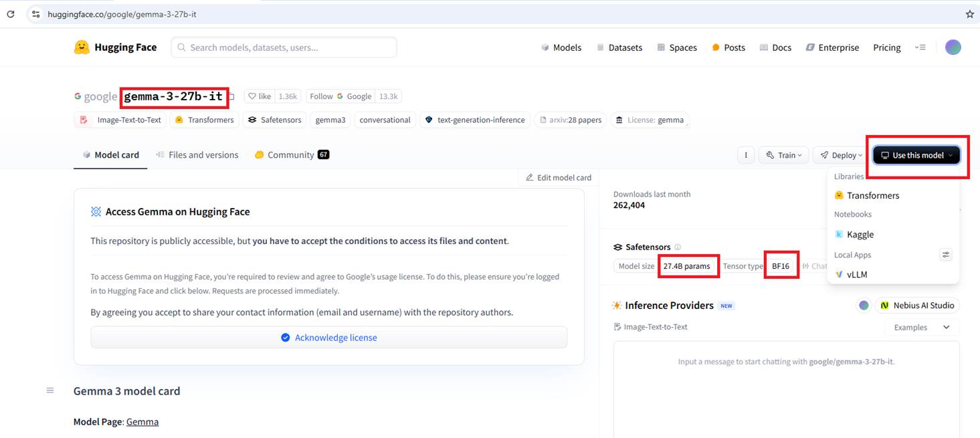Open Local Apps settings icon
This screenshot has width=980, height=438.
[945, 255]
